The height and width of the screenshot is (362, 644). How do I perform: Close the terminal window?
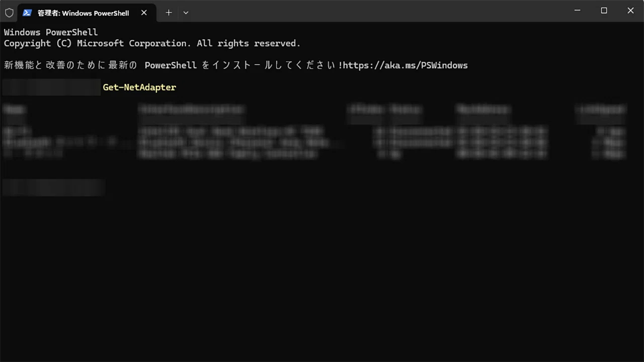[x=630, y=11]
